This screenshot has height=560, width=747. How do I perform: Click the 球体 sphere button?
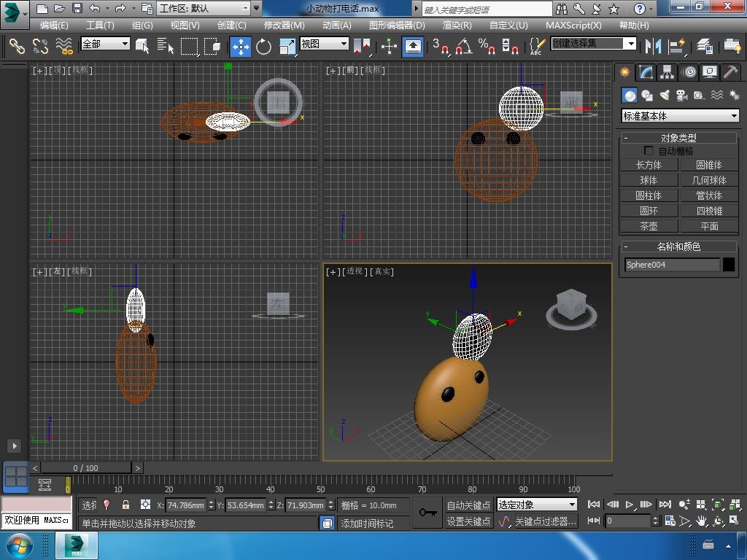pos(649,180)
